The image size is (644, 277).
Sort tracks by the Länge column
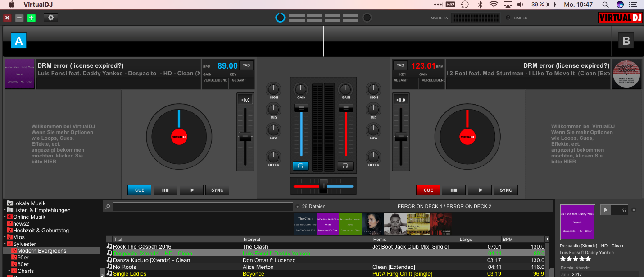[x=480, y=239]
